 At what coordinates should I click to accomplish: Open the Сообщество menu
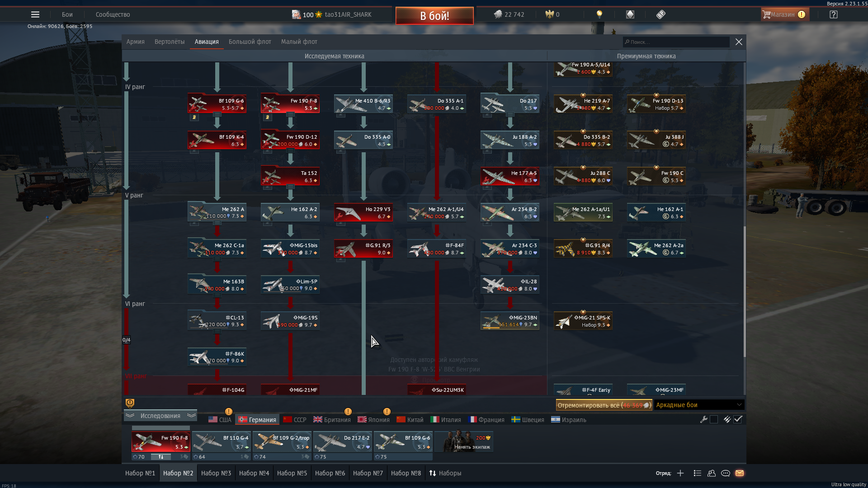tap(113, 14)
